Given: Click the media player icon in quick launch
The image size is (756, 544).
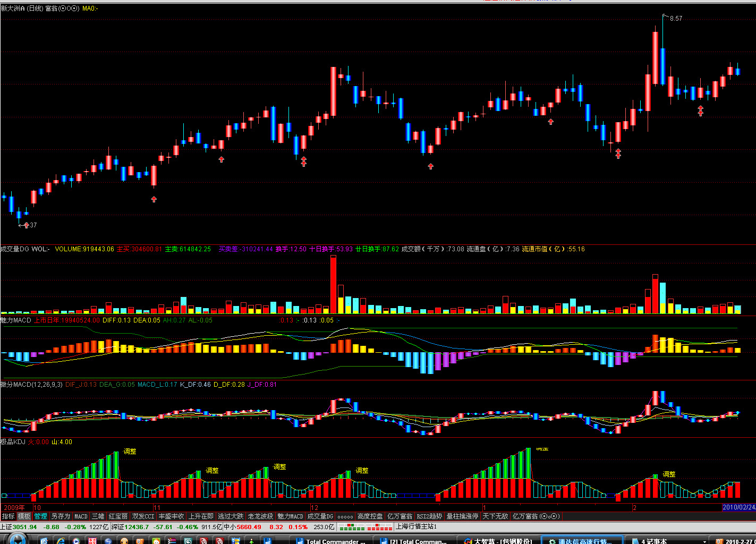Looking at the screenshot, I should click(x=77, y=541).
